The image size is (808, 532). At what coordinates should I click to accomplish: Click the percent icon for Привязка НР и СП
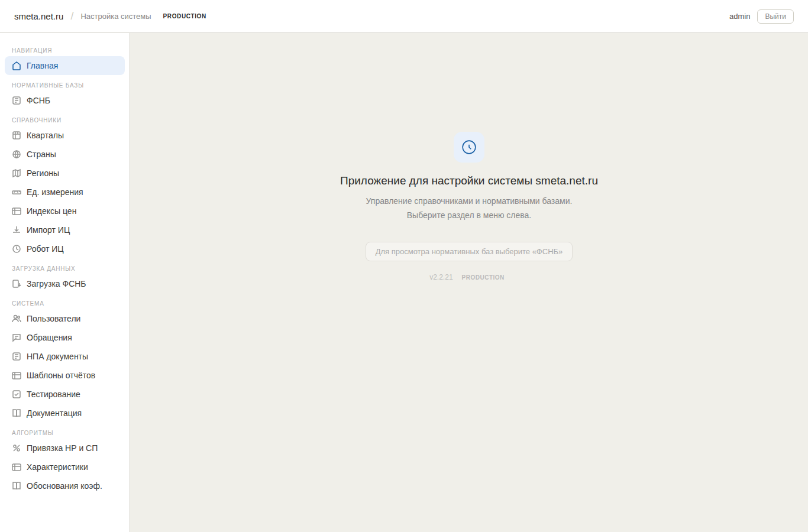(x=17, y=448)
